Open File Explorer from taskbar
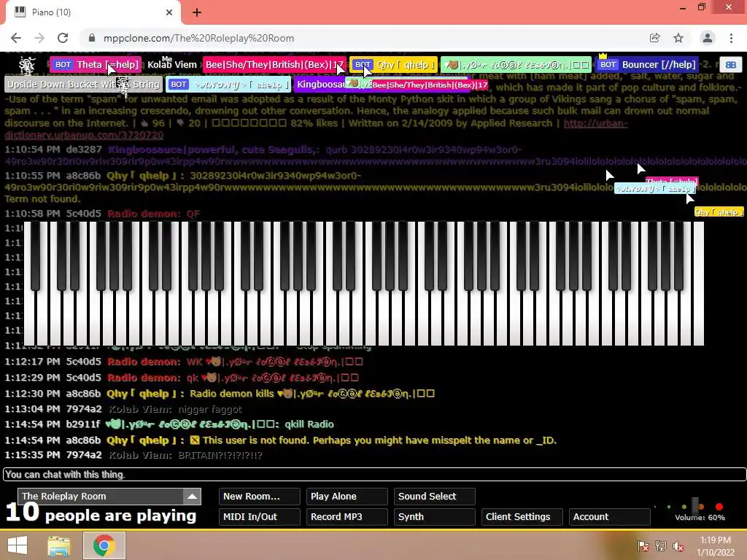Image resolution: width=747 pixels, height=560 pixels. (x=59, y=545)
